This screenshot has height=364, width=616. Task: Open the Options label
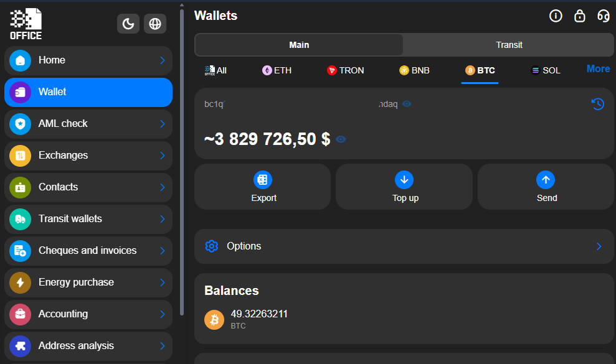tap(244, 246)
